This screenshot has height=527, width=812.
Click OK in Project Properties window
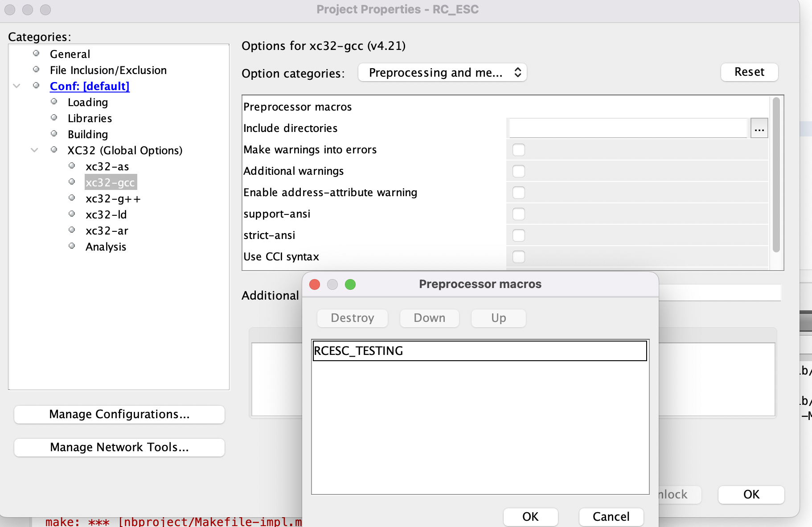click(x=751, y=494)
